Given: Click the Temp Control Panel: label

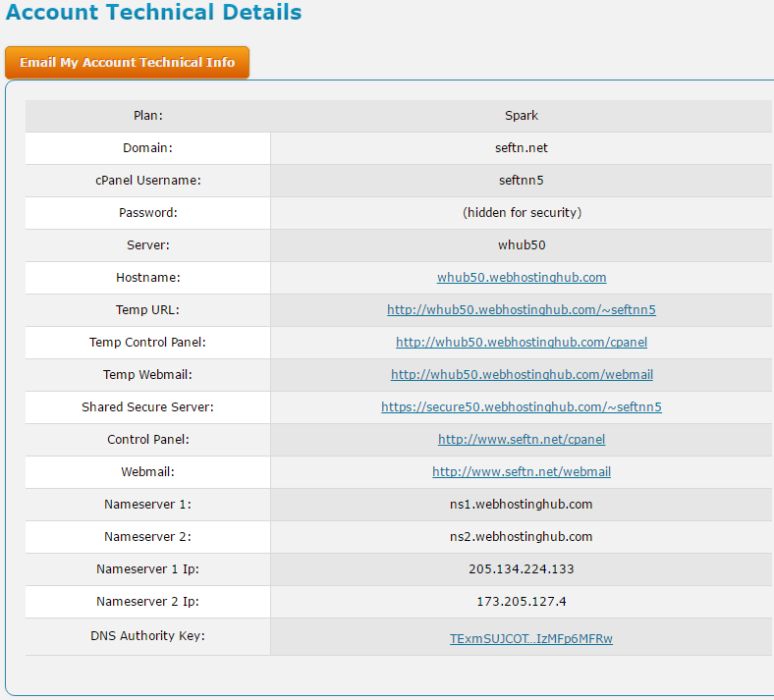Looking at the screenshot, I should pyautogui.click(x=147, y=342).
